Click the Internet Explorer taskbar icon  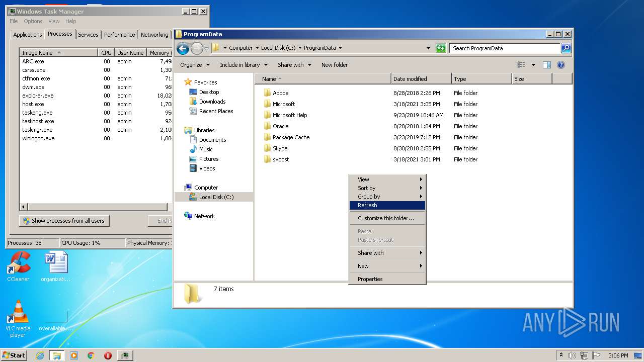[40, 355]
